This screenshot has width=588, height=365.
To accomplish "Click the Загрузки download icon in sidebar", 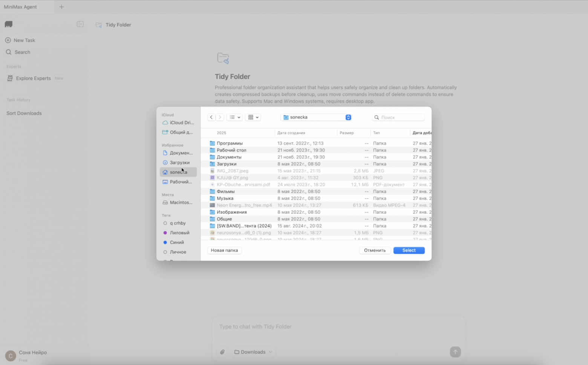I will tap(165, 163).
